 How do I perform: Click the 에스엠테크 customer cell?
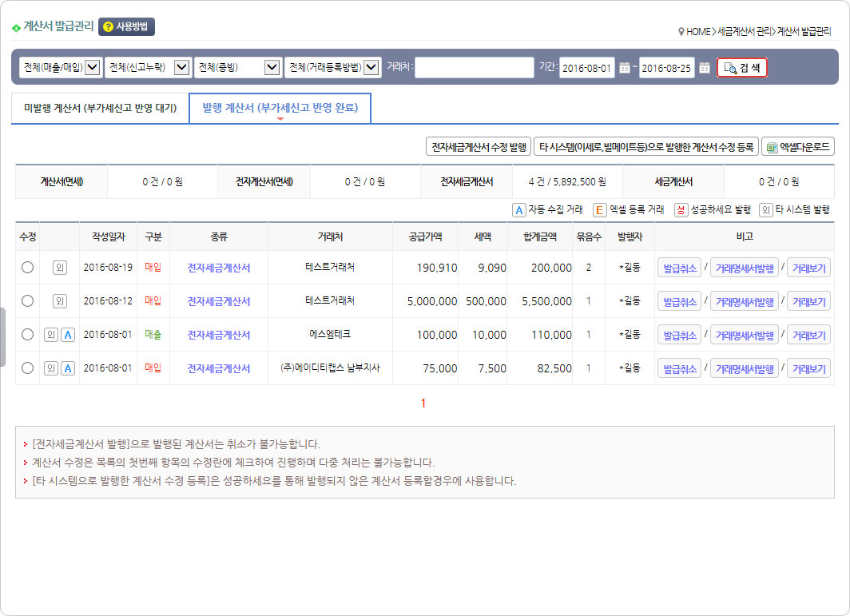(x=330, y=335)
